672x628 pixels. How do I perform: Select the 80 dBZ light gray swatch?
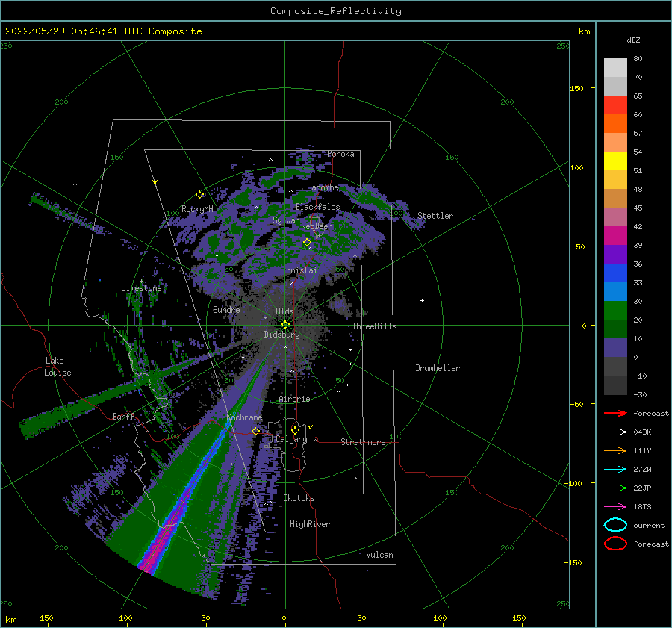click(615, 68)
